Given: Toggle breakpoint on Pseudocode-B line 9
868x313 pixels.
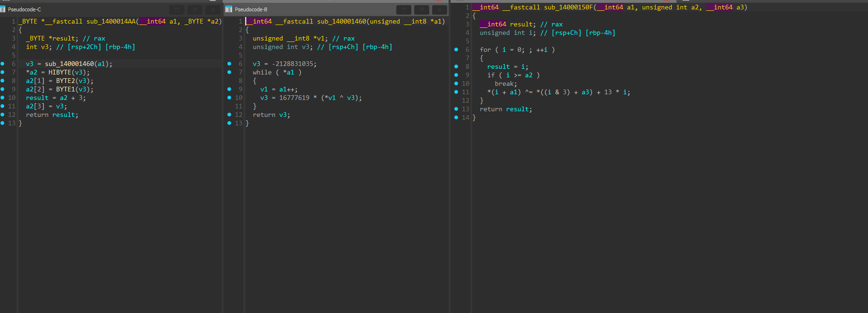Looking at the screenshot, I should (x=229, y=89).
